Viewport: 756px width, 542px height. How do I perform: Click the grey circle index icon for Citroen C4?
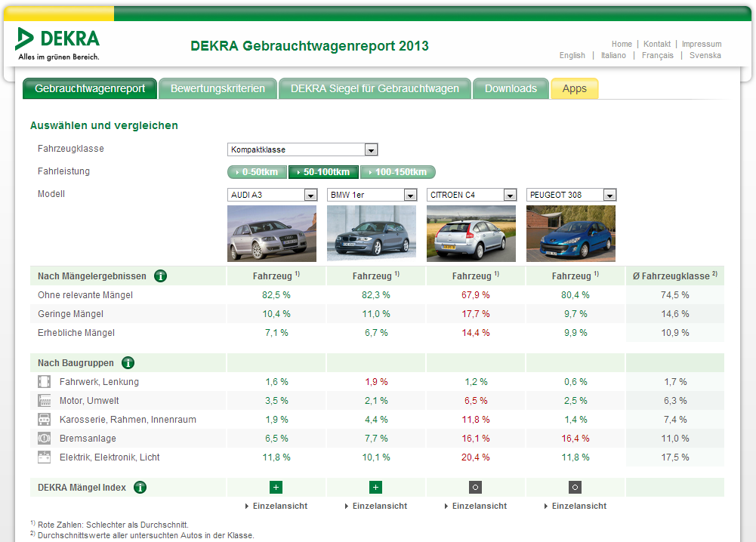(x=475, y=488)
